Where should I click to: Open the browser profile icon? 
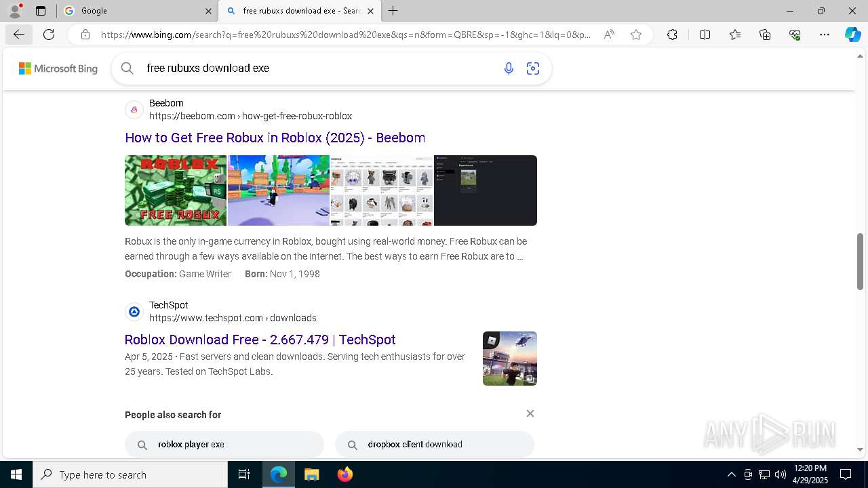(x=15, y=11)
